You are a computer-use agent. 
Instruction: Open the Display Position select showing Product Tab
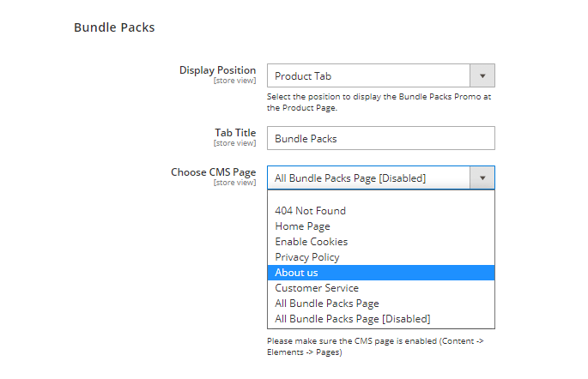pyautogui.click(x=368, y=76)
